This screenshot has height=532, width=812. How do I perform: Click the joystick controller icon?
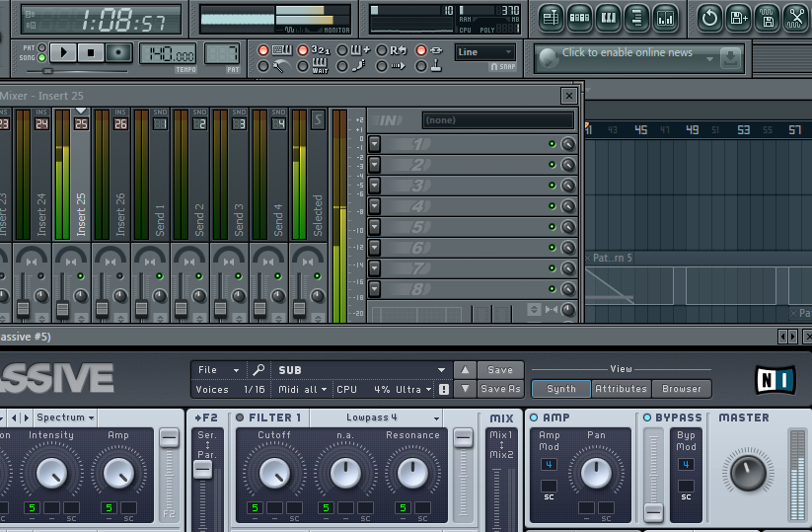[436, 66]
